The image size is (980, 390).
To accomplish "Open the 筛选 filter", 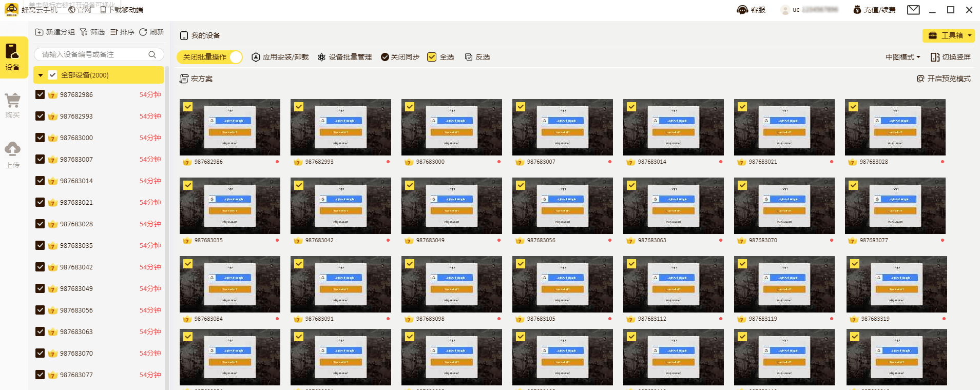I will 92,32.
